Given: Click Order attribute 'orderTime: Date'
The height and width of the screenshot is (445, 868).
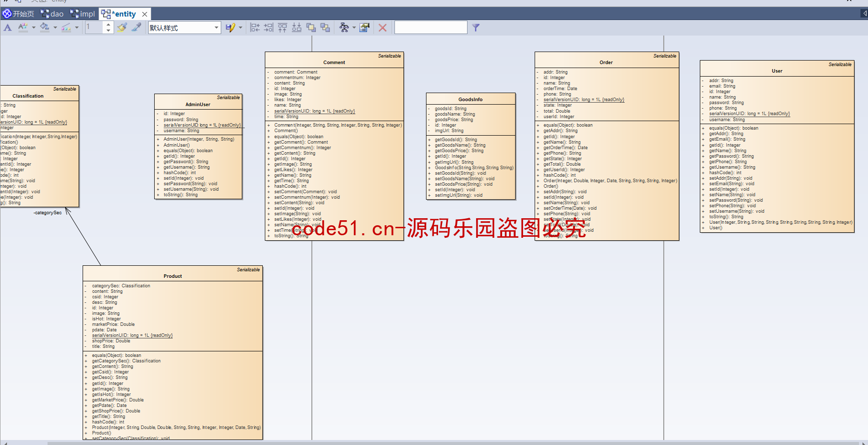Looking at the screenshot, I should pyautogui.click(x=560, y=89).
